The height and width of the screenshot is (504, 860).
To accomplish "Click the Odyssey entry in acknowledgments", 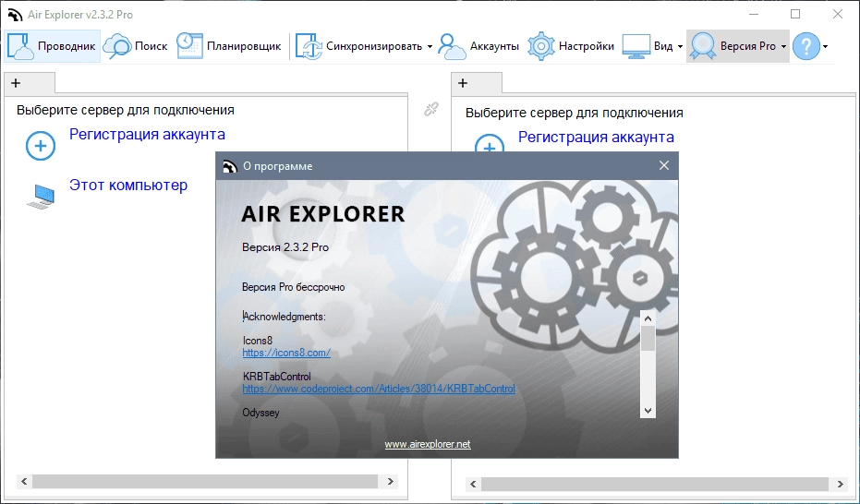I will 260,413.
